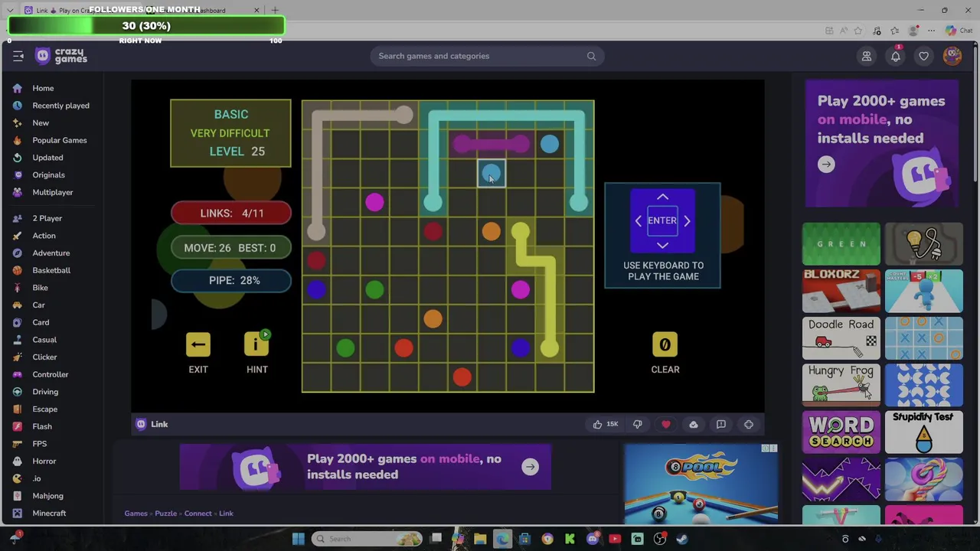Open the notifications bell
Screen dimensions: 980x551
[x=896, y=56]
